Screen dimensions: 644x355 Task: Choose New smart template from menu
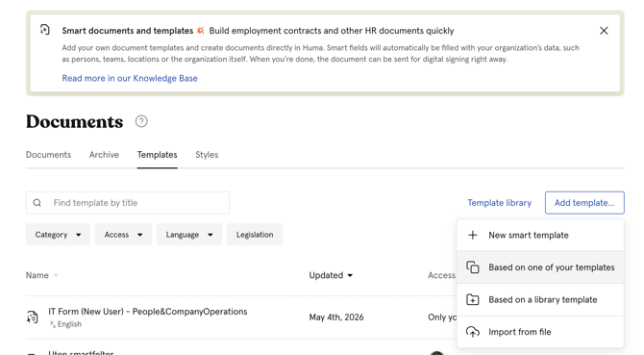coord(540,235)
